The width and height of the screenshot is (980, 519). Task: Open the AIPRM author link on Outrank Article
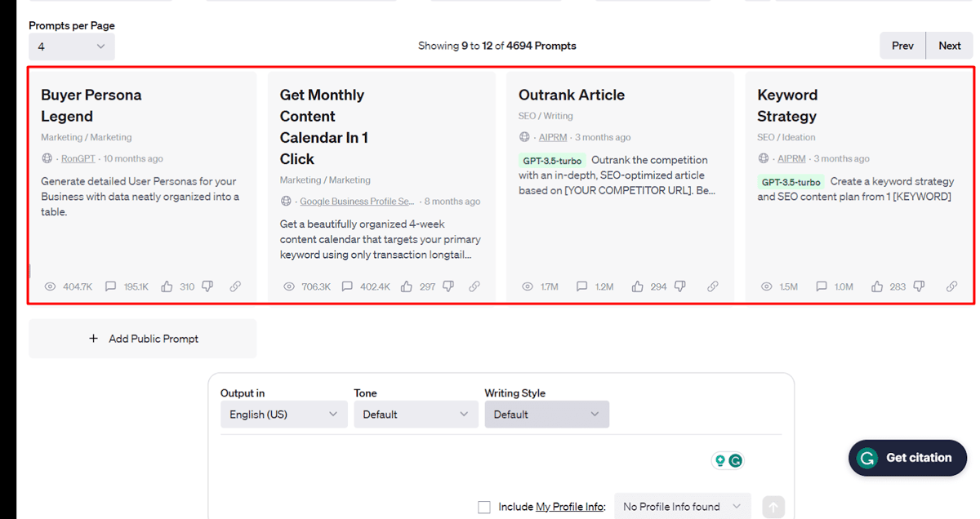(553, 137)
